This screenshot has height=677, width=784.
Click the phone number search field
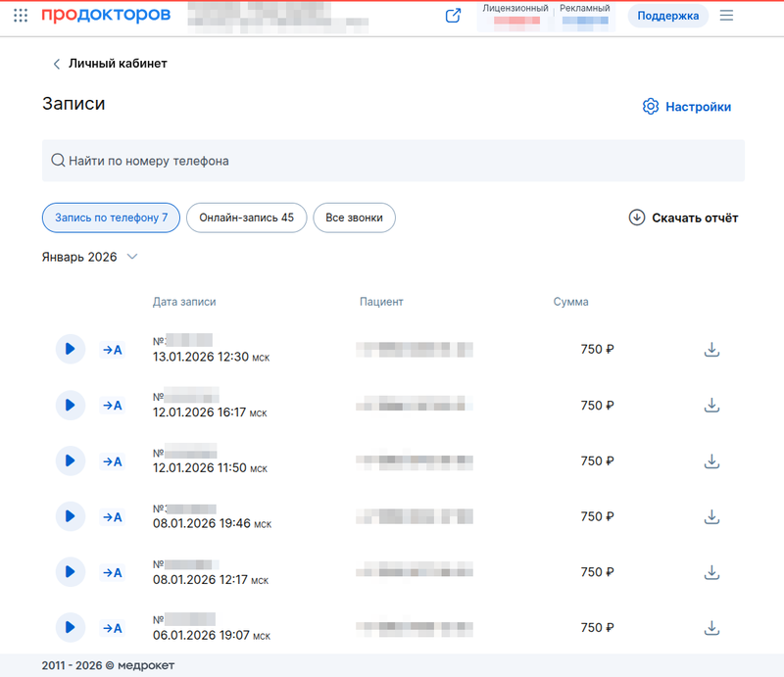coord(392,161)
